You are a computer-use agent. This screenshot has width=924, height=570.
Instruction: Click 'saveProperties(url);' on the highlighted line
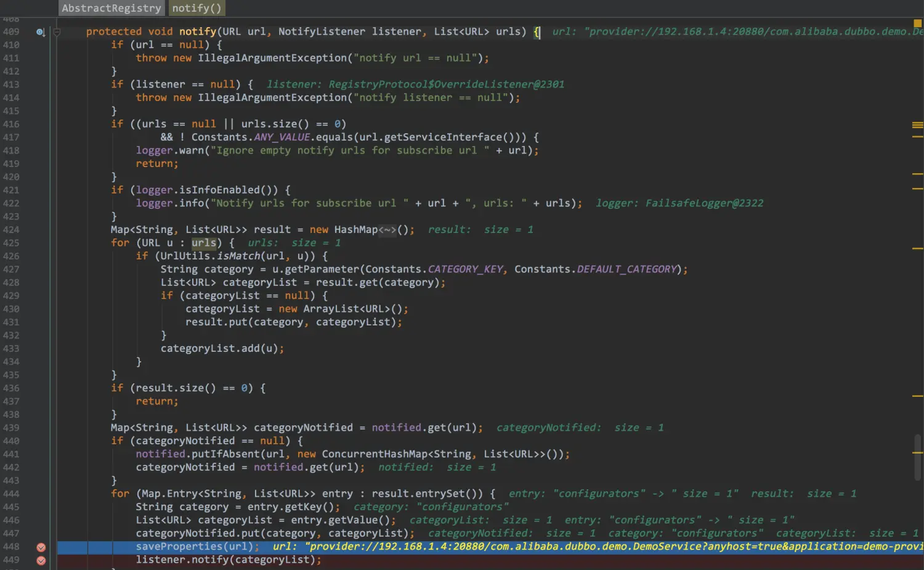(x=198, y=547)
